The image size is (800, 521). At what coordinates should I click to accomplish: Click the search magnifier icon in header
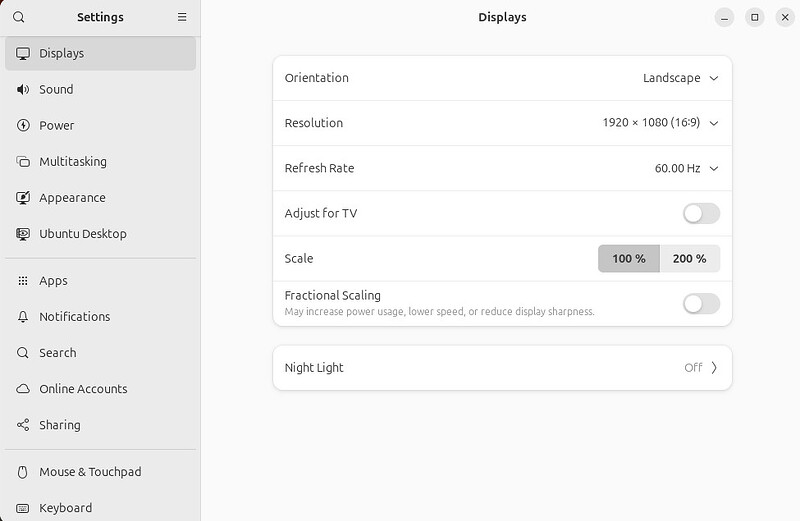click(19, 17)
